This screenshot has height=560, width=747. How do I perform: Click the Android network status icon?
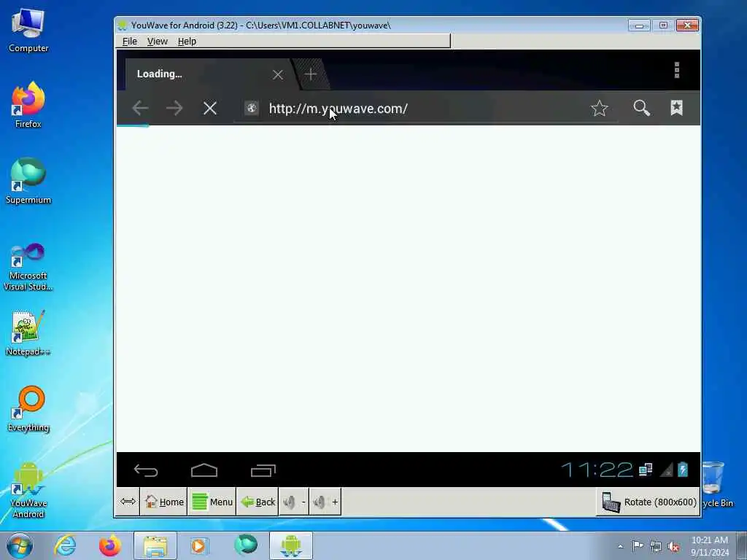point(646,470)
